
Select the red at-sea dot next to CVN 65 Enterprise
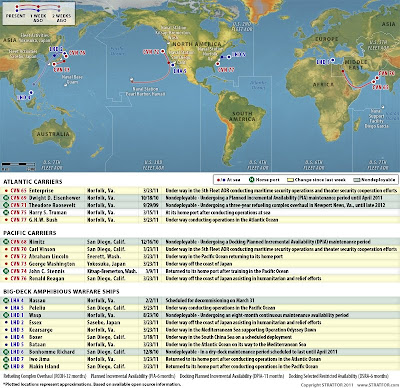[x=6, y=191]
